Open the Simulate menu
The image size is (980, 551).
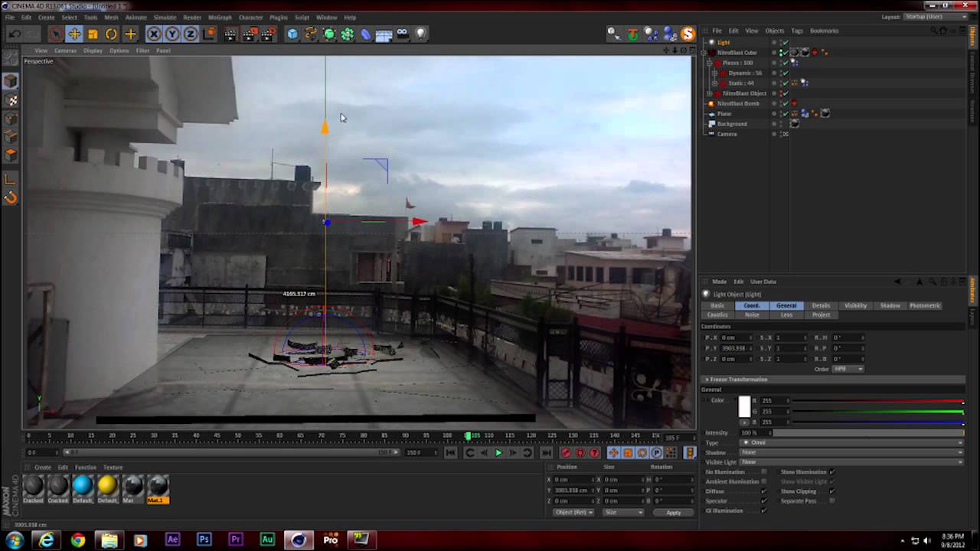pyautogui.click(x=165, y=17)
